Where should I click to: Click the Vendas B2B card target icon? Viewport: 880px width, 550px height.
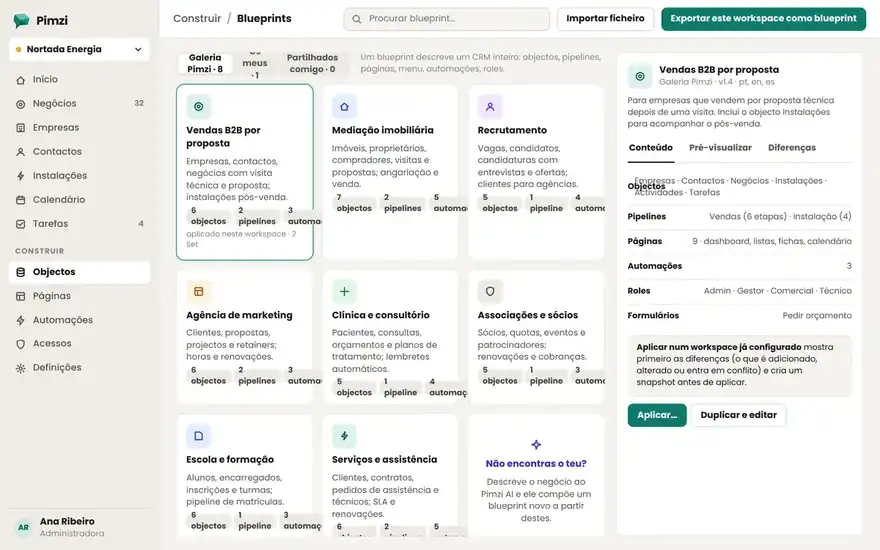pyautogui.click(x=199, y=107)
